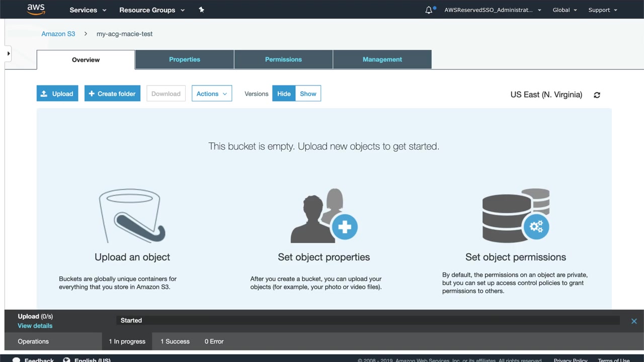Click the Terms of Use footer link

point(614,360)
